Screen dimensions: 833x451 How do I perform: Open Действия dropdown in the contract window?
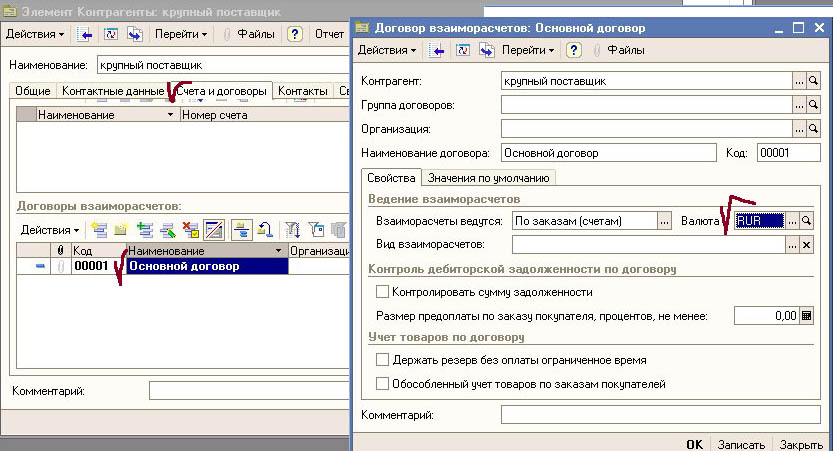click(x=386, y=49)
